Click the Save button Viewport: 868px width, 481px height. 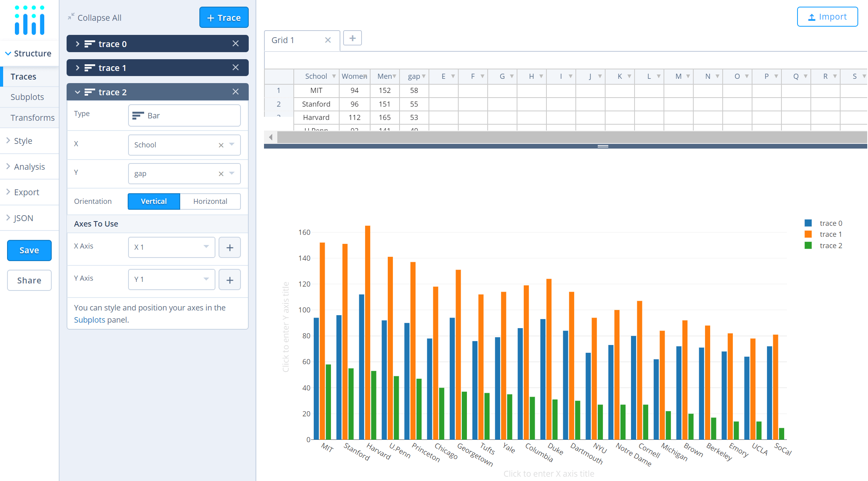pyautogui.click(x=29, y=250)
